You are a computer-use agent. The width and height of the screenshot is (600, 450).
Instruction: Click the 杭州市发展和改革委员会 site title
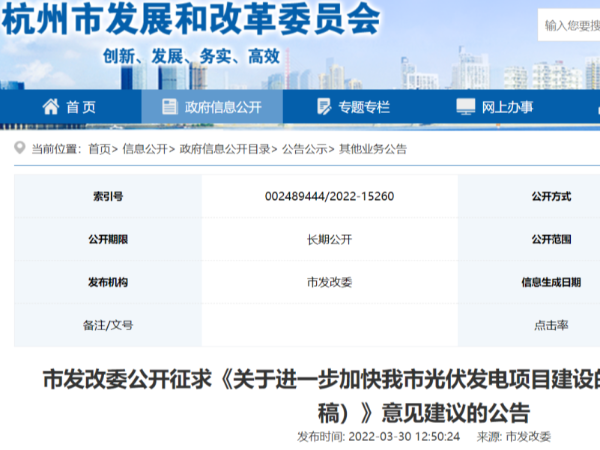coord(190,20)
